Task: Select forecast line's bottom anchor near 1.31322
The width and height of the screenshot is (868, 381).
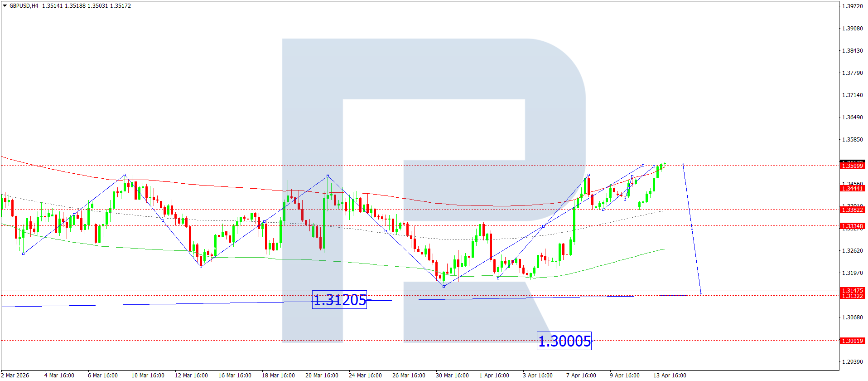Action: (x=701, y=295)
